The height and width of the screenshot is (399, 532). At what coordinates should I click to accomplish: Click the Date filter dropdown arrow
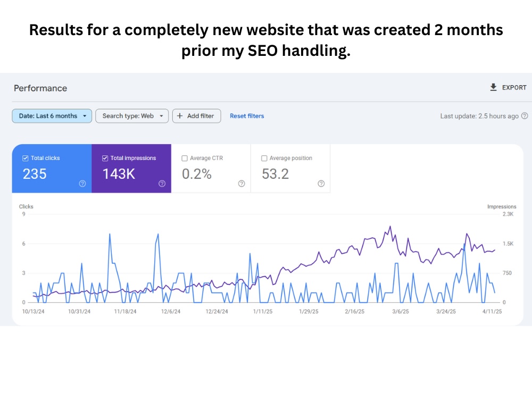point(85,116)
